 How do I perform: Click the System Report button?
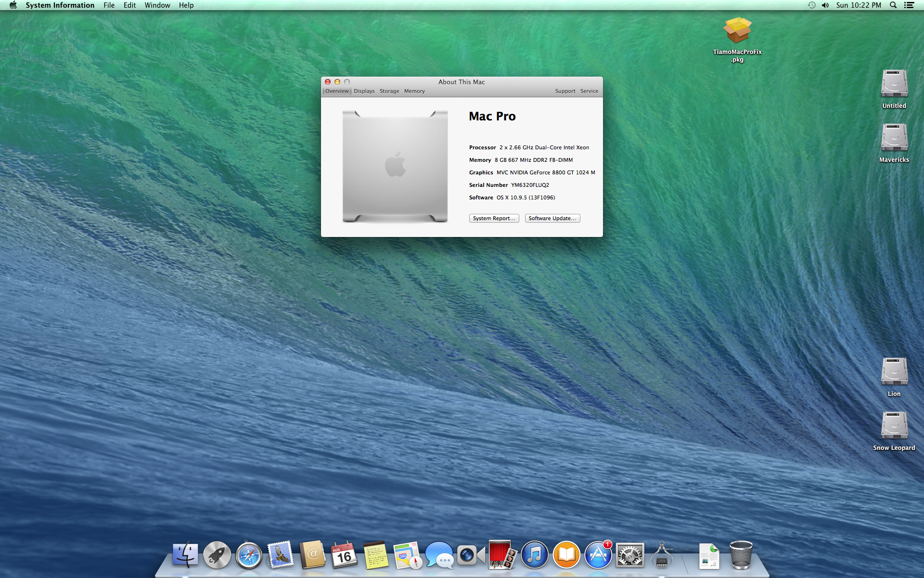(494, 218)
